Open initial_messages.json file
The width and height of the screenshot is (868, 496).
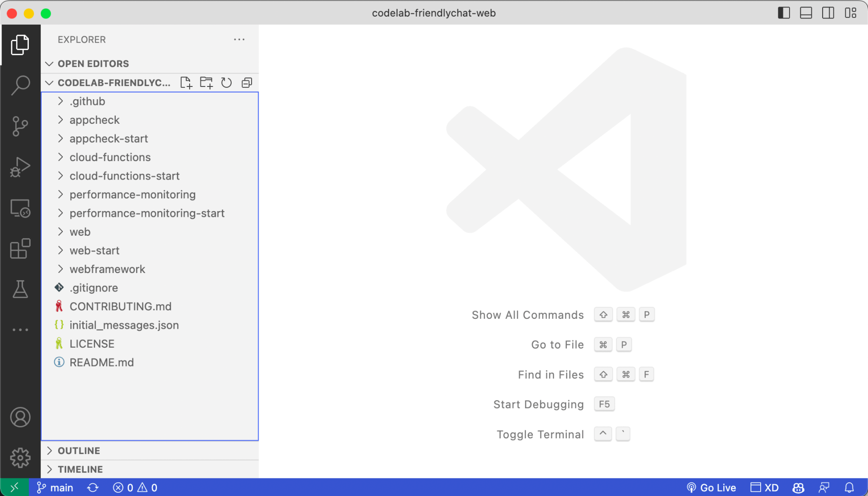tap(150, 325)
